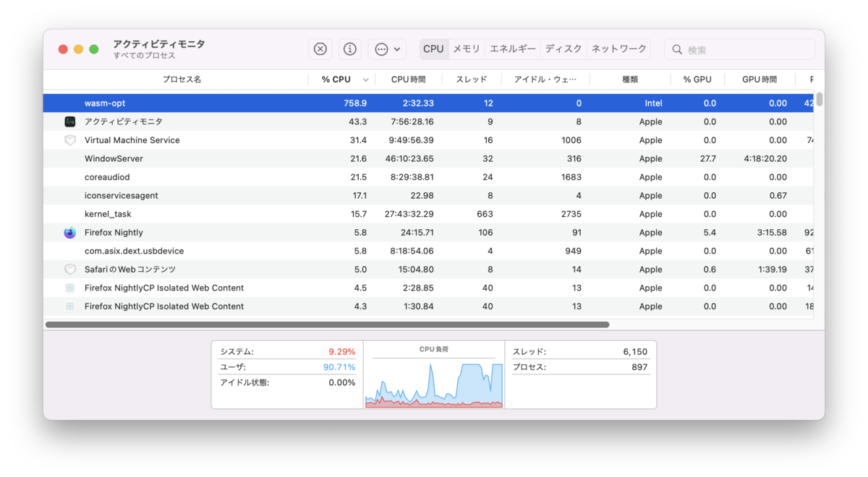Screen dimensions: 868x477
Task: Select the アクティビティモニタ process row
Action: pos(428,121)
